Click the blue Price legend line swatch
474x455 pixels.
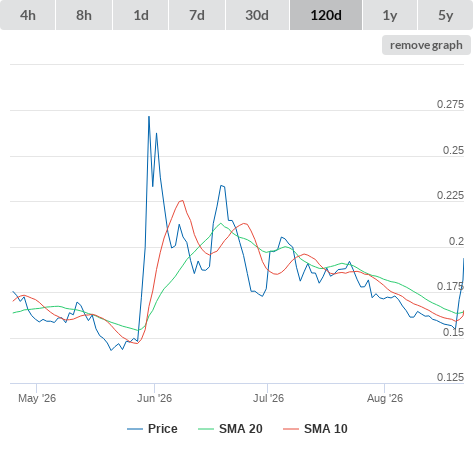point(135,429)
